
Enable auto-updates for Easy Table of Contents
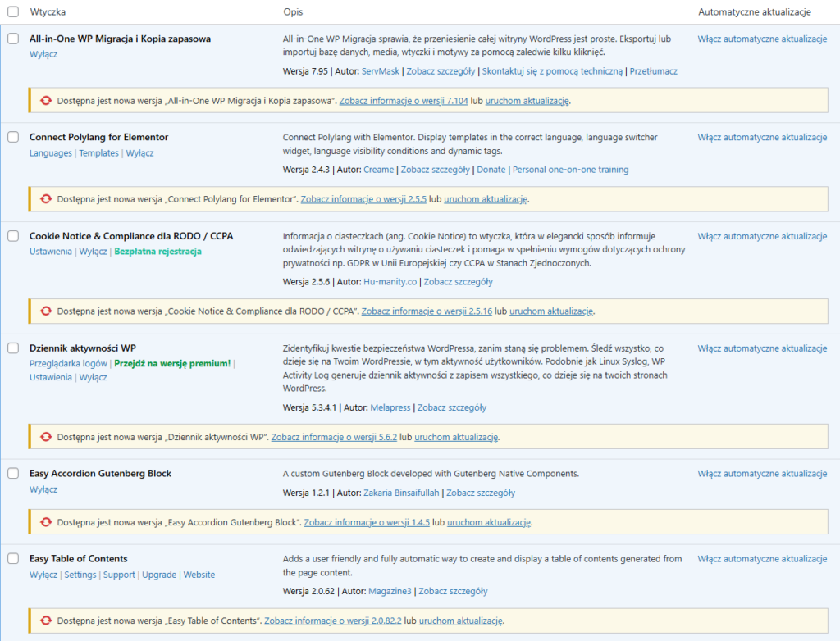tap(762, 558)
